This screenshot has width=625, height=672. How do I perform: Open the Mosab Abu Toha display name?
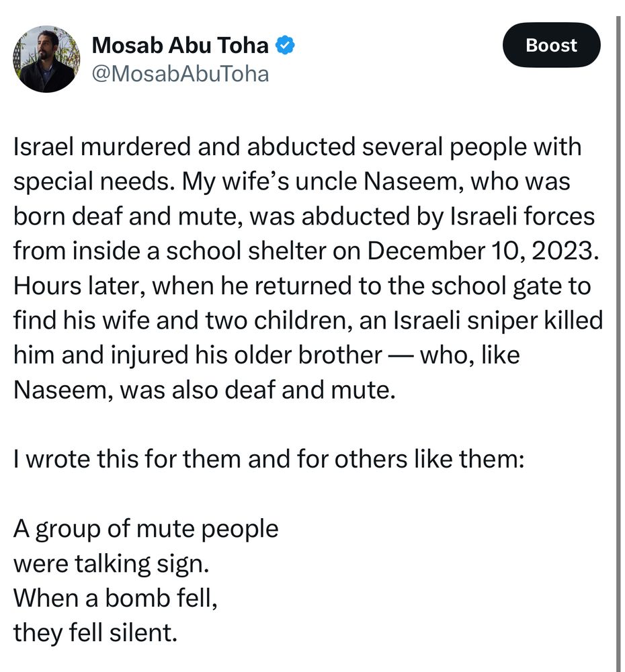[x=180, y=46]
